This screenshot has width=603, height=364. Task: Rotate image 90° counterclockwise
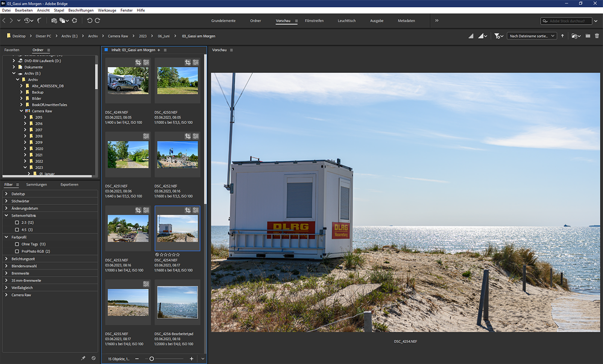(89, 21)
